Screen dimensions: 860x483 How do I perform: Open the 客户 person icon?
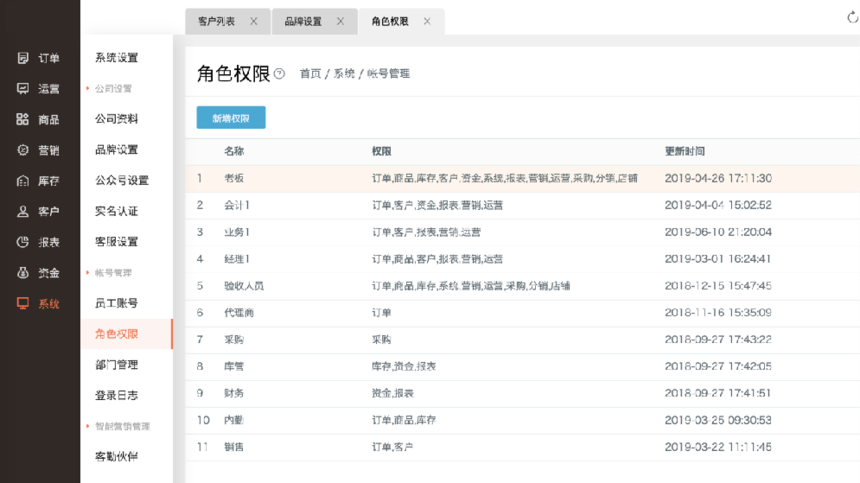pyautogui.click(x=22, y=211)
